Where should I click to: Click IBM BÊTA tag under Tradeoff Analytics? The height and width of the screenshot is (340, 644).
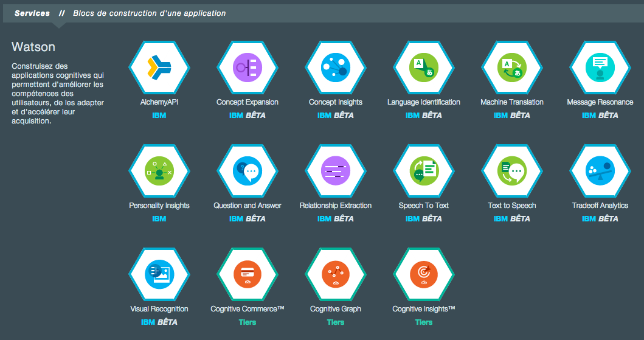tap(600, 220)
